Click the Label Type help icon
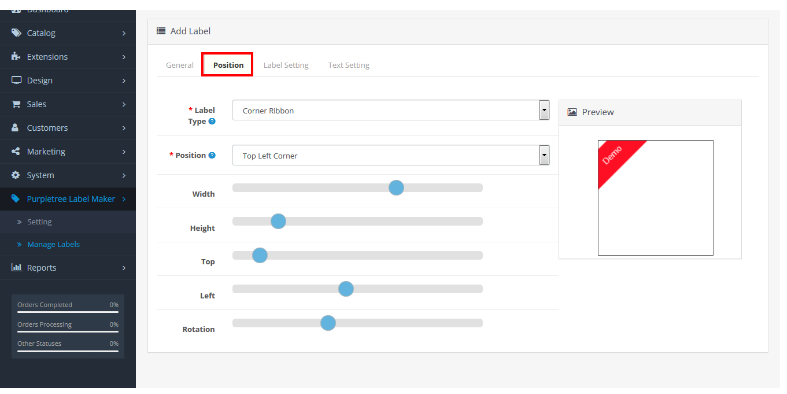Screen dimensions: 787x394 tap(212, 121)
